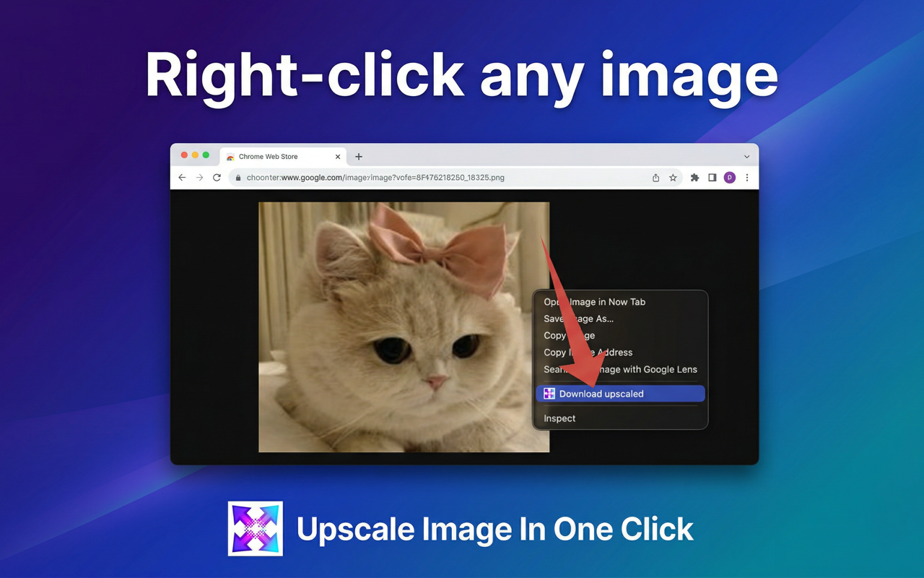
Task: Open the Chrome three-dot menu
Action: 746,178
